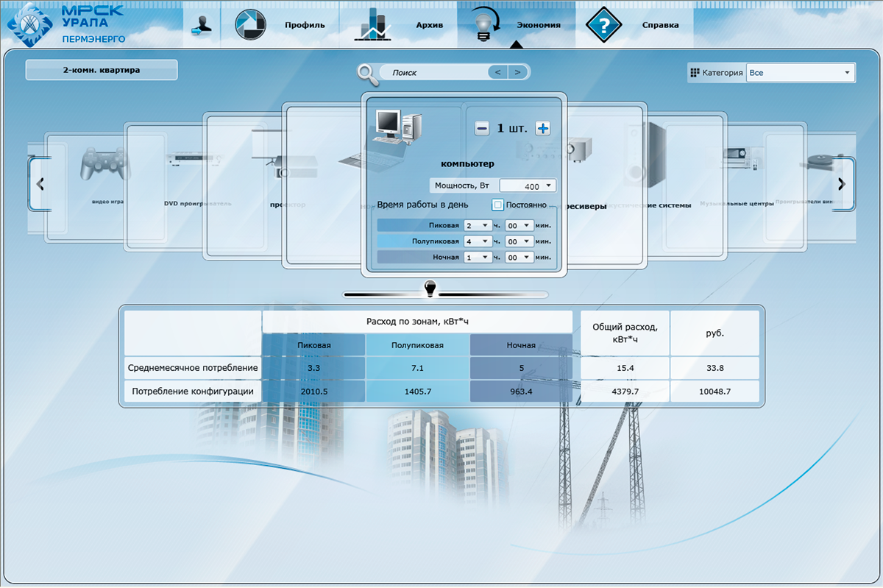Click the Профиль camera-shutter icon
Image resolution: width=883 pixels, height=588 pixels.
tap(250, 25)
